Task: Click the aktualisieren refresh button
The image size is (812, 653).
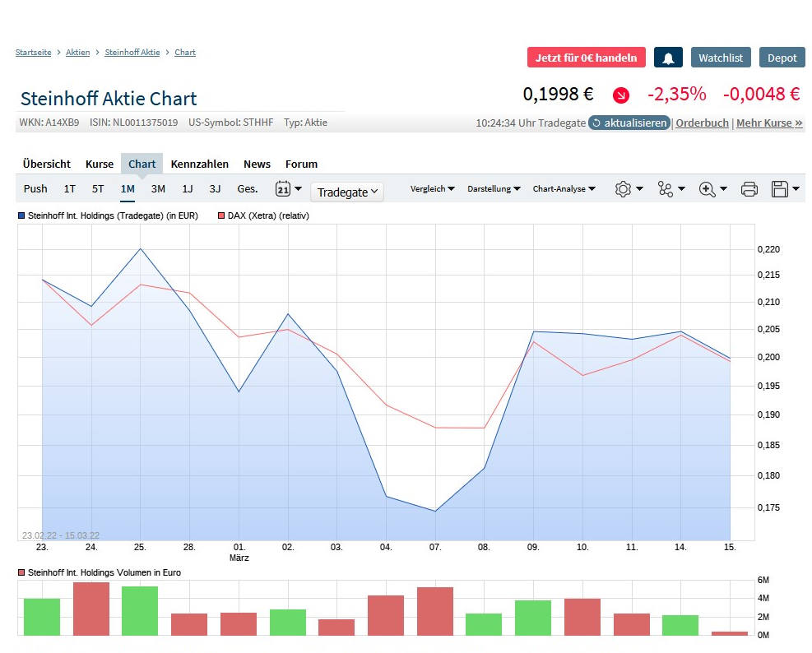Action: point(629,123)
